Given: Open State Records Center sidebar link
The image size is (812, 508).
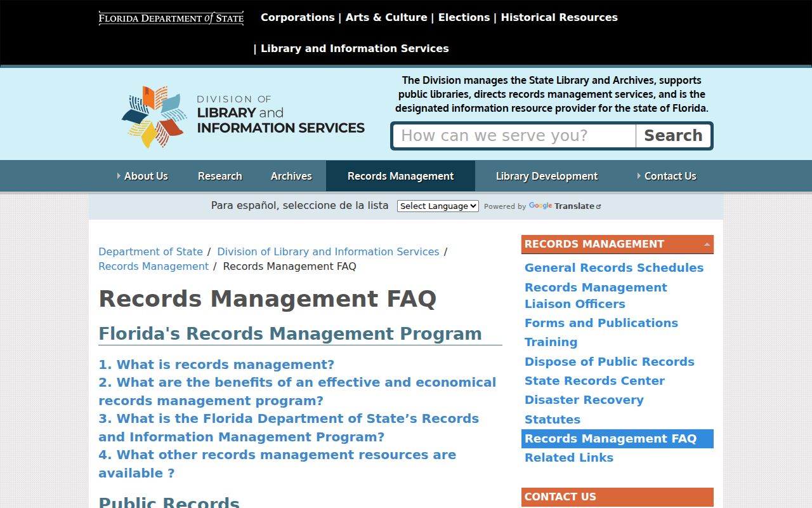Looking at the screenshot, I should [594, 380].
